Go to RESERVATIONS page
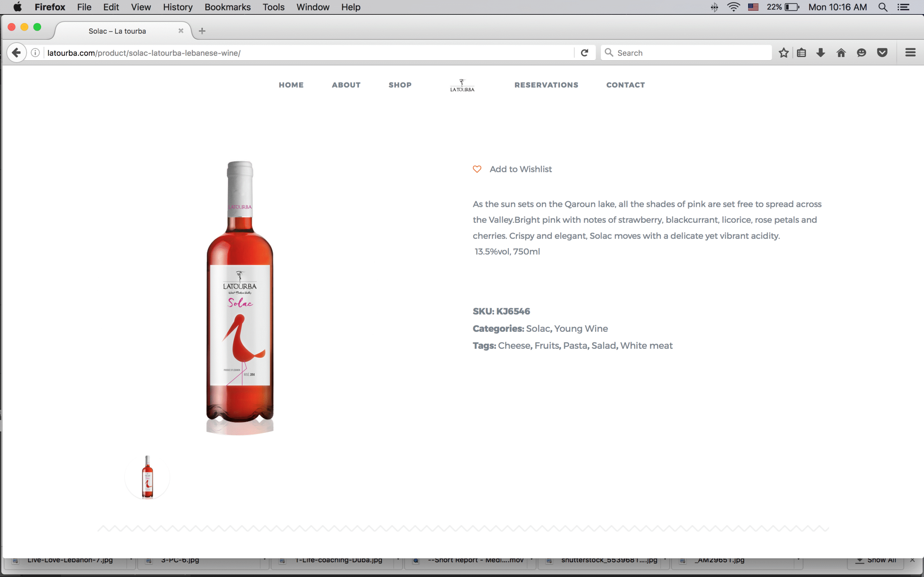Screen dimensions: 924x577 click(546, 85)
